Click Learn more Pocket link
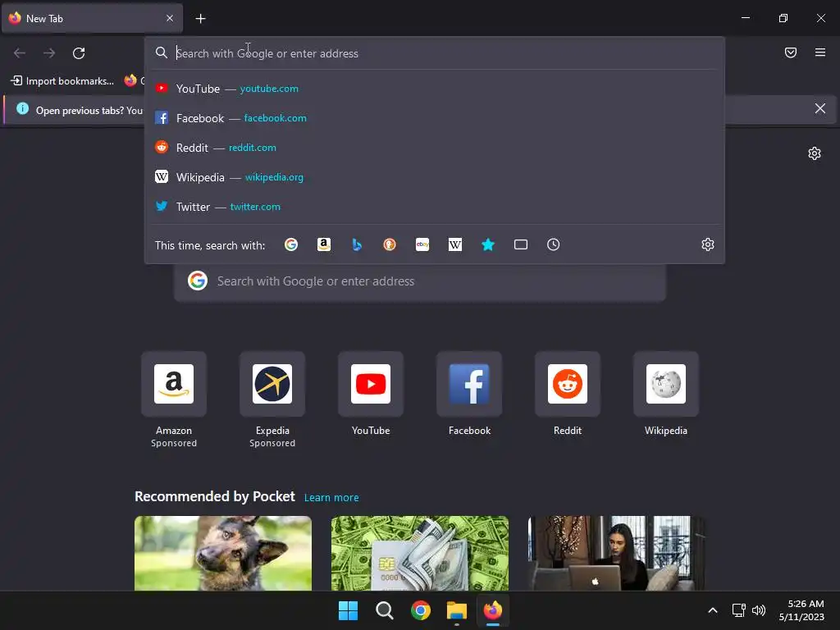The image size is (840, 630). point(331,498)
